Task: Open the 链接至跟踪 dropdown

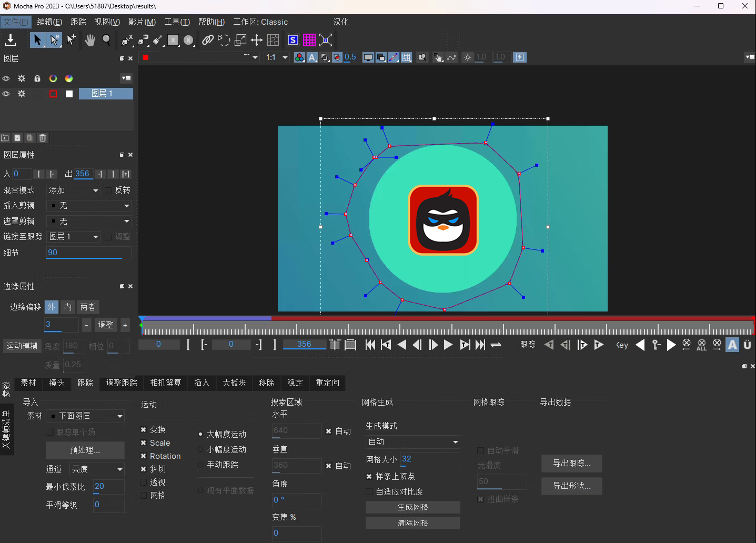Action: coord(73,237)
